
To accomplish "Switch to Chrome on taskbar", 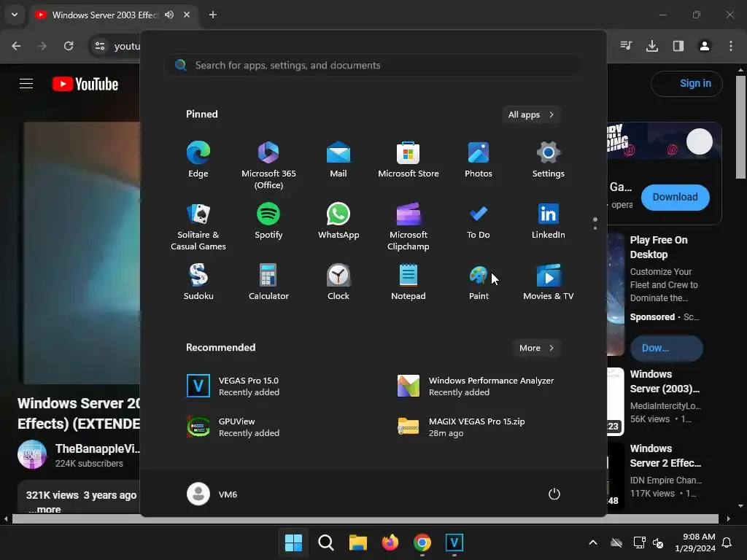I will (422, 542).
